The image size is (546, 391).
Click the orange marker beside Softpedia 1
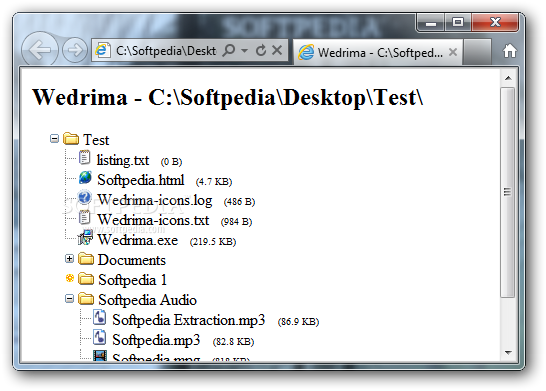(70, 278)
